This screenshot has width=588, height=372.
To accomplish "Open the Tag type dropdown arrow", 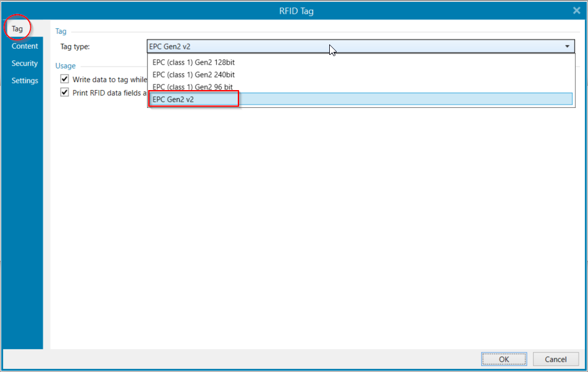I will (567, 46).
